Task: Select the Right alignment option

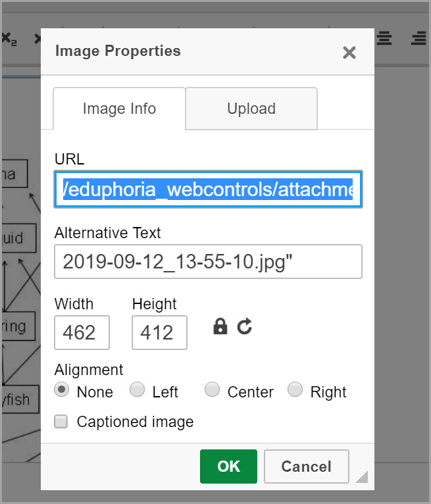Action: [x=295, y=390]
